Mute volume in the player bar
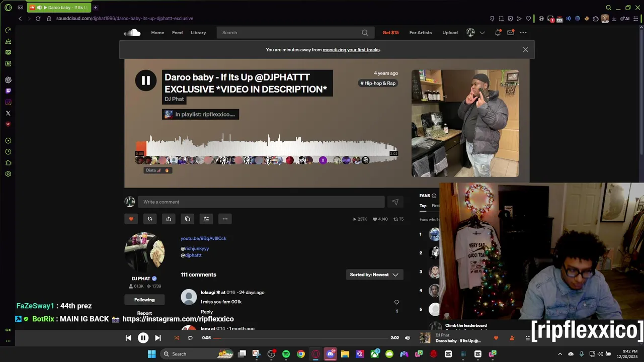The width and height of the screenshot is (644, 362). point(408,338)
